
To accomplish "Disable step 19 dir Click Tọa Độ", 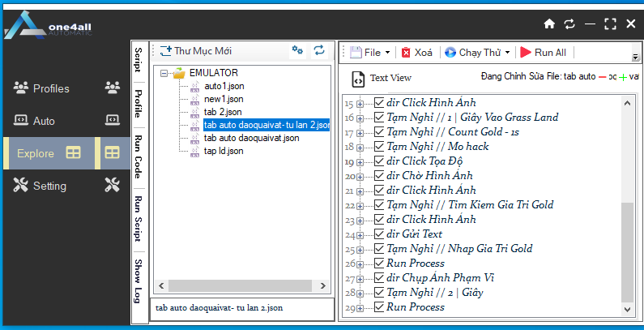I will tap(379, 161).
